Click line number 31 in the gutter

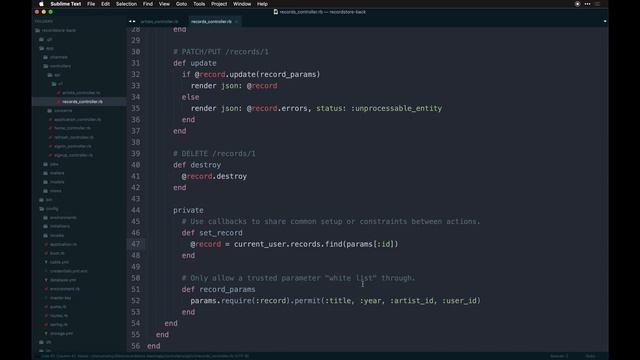136,63
